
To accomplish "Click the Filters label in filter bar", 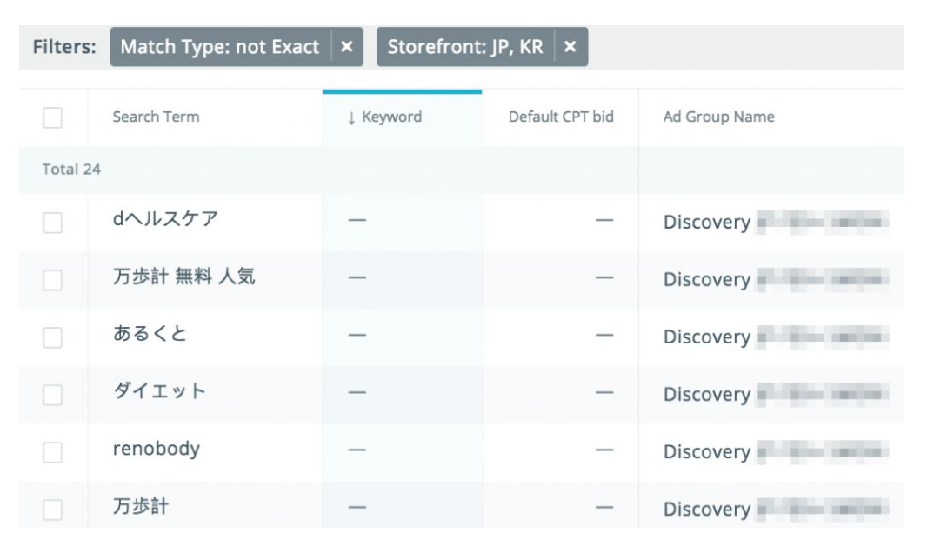I will tap(64, 47).
